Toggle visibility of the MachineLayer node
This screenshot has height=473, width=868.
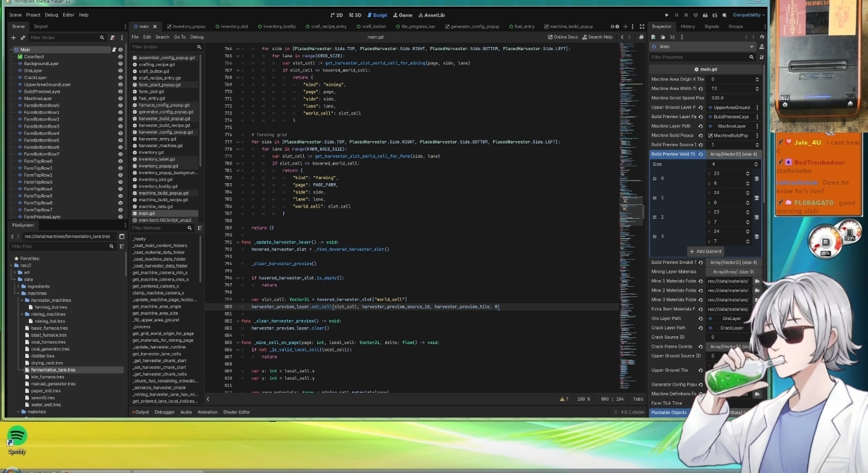click(x=120, y=98)
